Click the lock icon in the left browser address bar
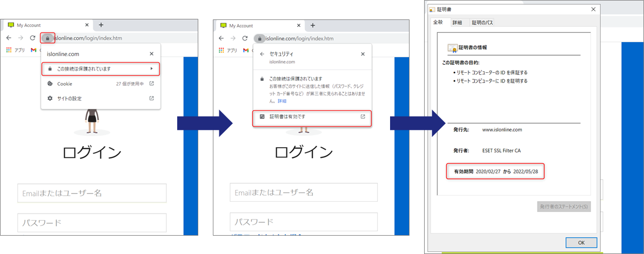Image resolution: width=644 pixels, height=254 pixels. point(48,38)
